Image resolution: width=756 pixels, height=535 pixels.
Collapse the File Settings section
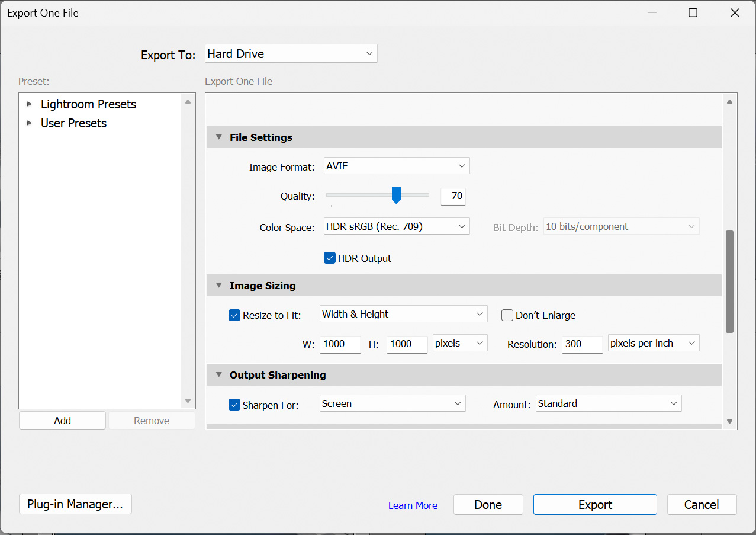219,137
